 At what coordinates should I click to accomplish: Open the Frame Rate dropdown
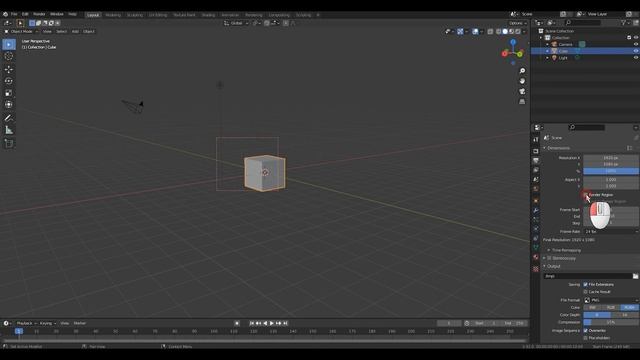click(x=611, y=231)
